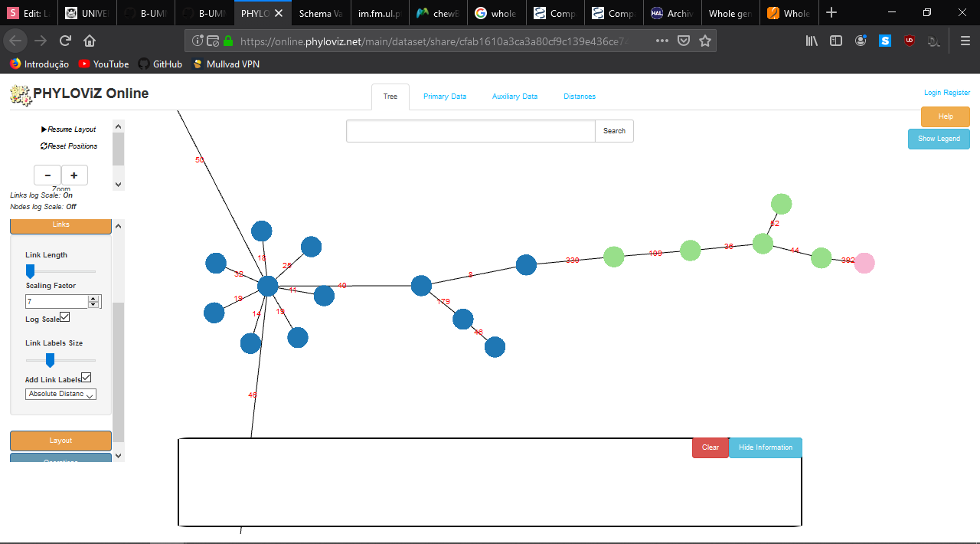Reload the PHYLOViZ page

tap(66, 41)
